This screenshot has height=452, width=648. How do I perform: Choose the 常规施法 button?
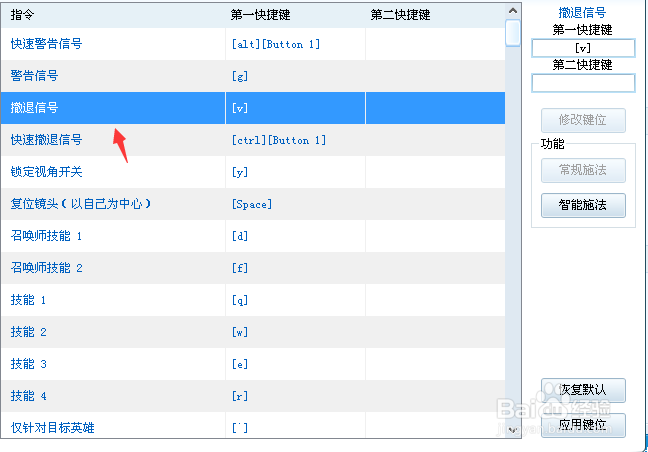tap(583, 170)
